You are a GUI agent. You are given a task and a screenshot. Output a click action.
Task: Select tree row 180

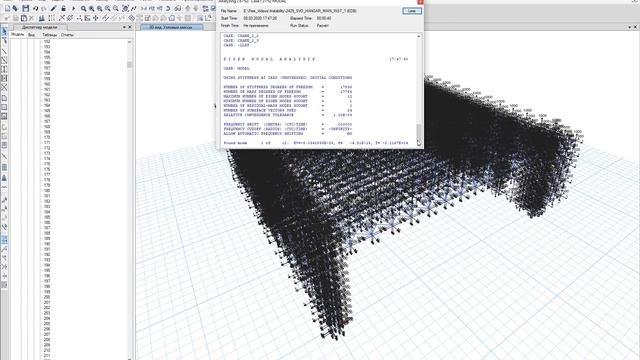click(x=47, y=191)
